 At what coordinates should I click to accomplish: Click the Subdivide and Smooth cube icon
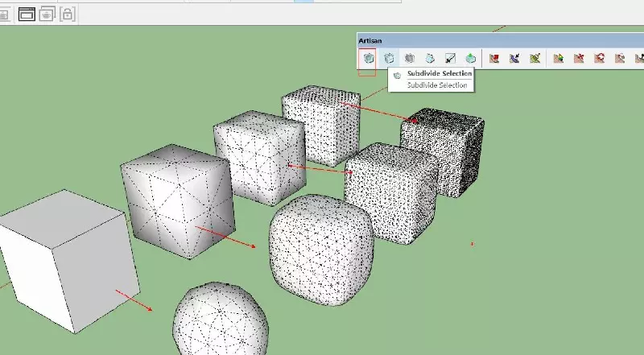[369, 58]
